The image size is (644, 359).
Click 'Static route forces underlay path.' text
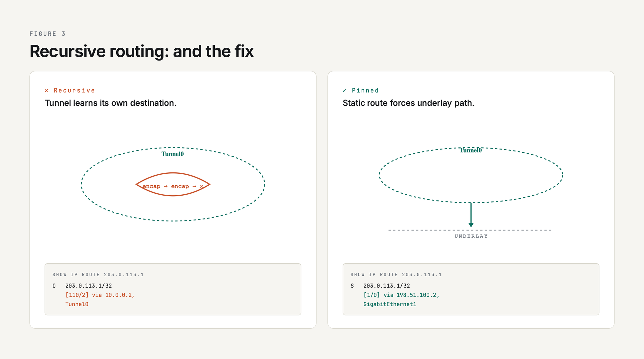[x=408, y=103]
